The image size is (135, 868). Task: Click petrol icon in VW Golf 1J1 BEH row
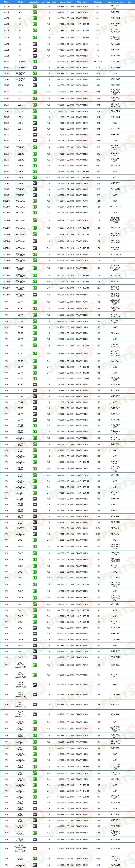coord(35,540)
